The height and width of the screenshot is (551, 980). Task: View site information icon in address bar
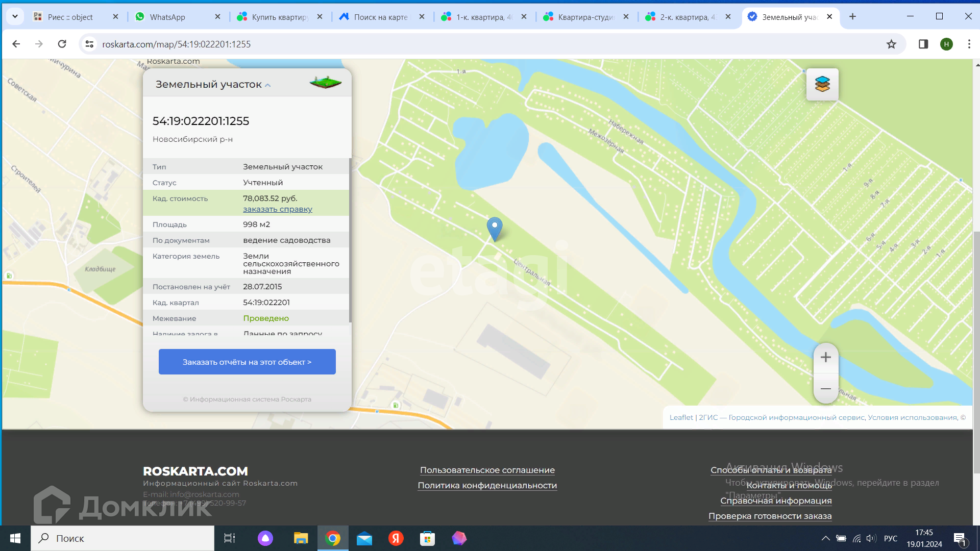(90, 44)
